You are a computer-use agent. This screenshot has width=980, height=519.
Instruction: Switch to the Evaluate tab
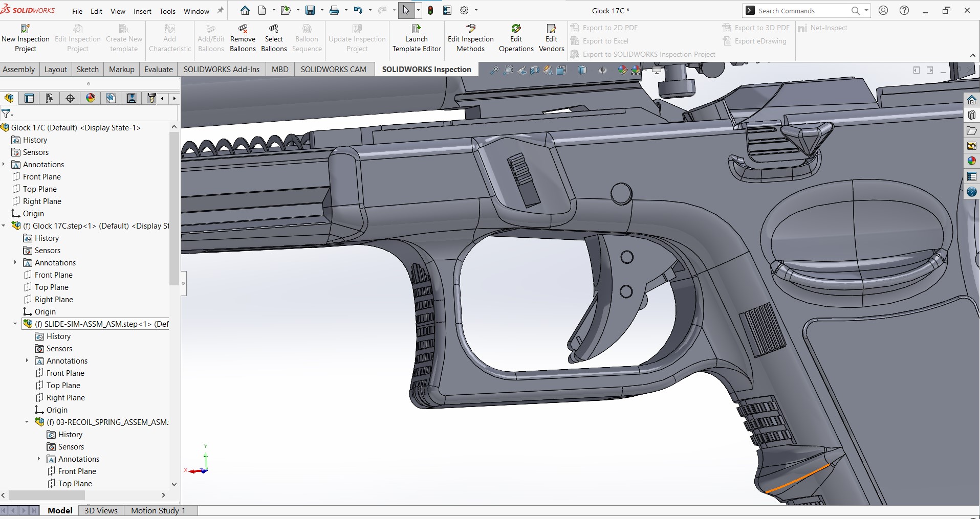coord(159,70)
